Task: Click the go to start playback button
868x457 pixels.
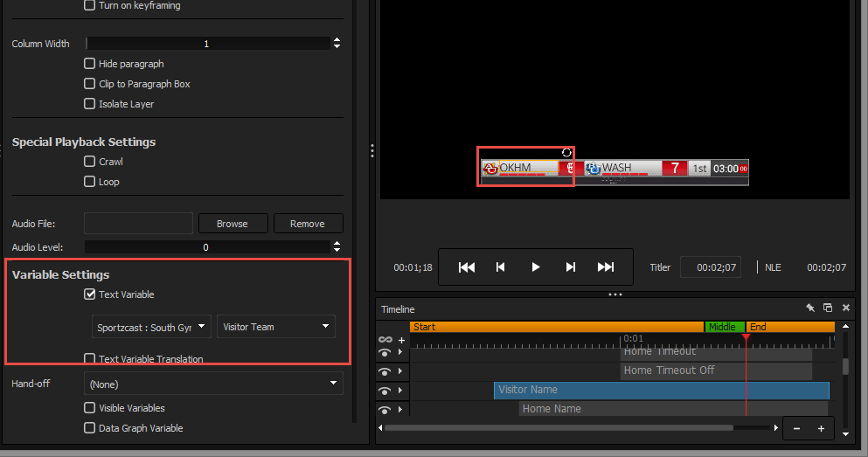Action: pos(467,267)
